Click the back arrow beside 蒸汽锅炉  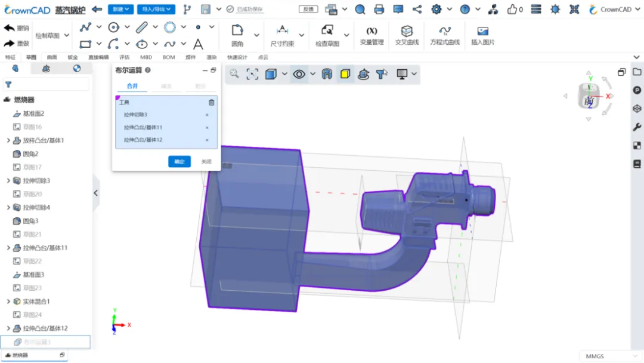(97, 9)
